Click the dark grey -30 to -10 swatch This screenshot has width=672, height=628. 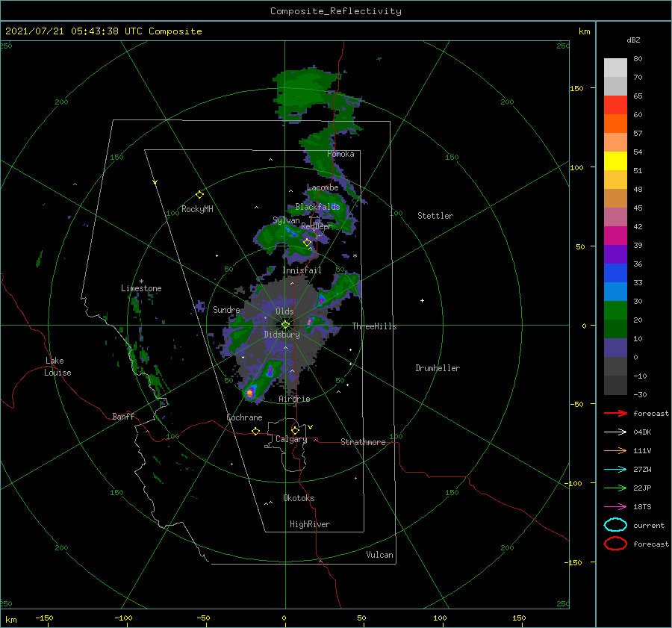click(x=615, y=385)
